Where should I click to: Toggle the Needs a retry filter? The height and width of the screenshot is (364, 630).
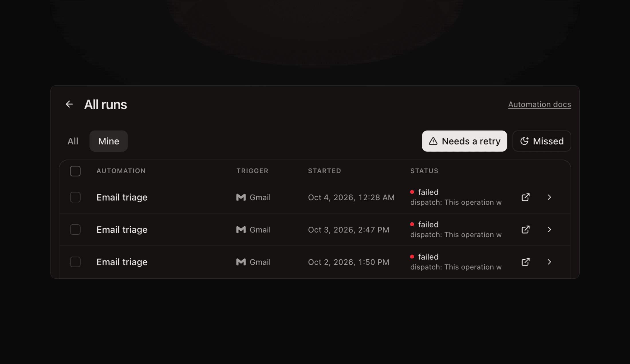tap(464, 141)
